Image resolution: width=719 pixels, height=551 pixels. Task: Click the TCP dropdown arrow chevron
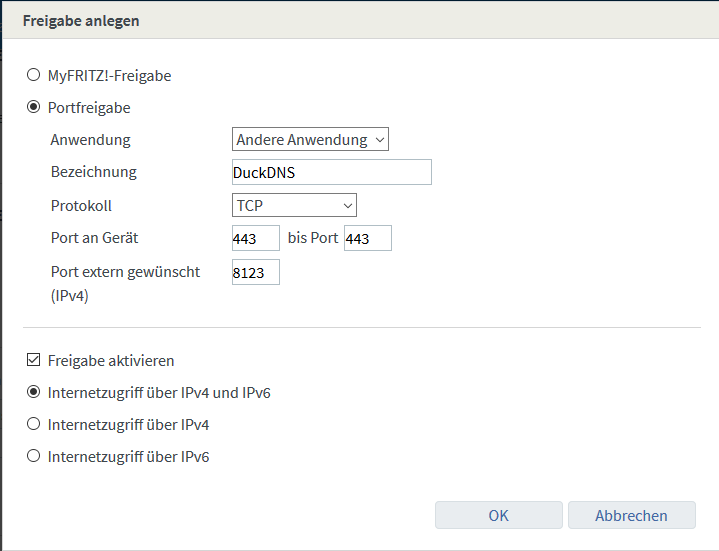[x=348, y=206]
